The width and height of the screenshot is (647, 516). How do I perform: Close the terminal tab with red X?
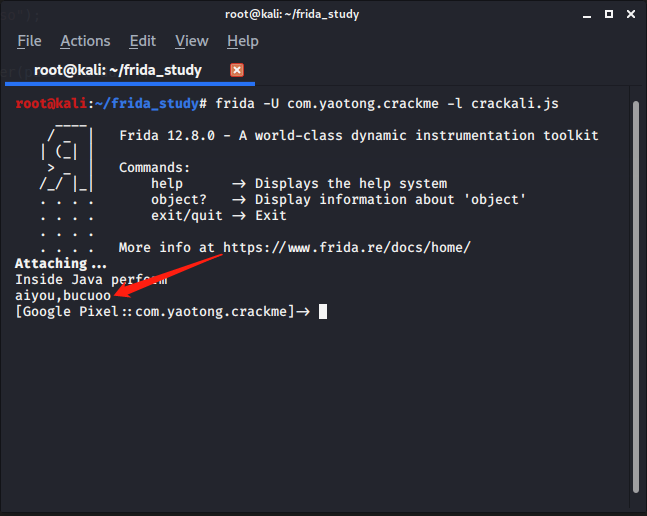pos(237,70)
